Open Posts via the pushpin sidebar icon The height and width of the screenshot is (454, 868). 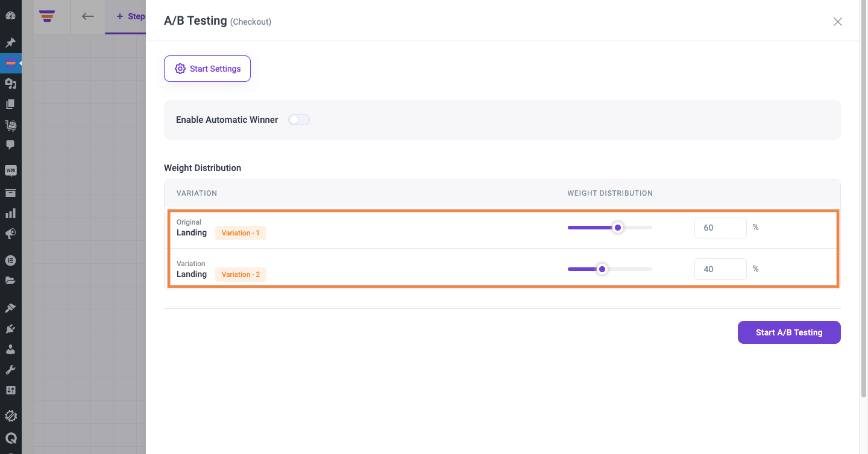pos(10,43)
